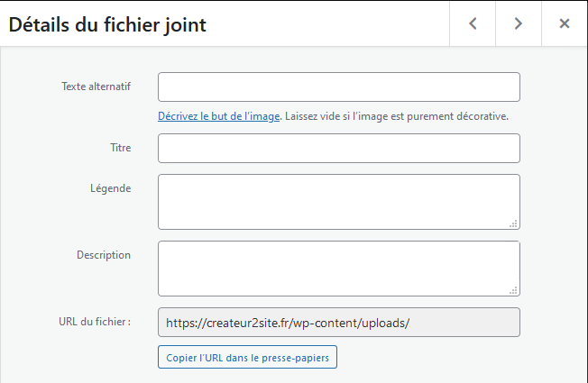Grab the Description textarea resize handle

click(x=513, y=290)
